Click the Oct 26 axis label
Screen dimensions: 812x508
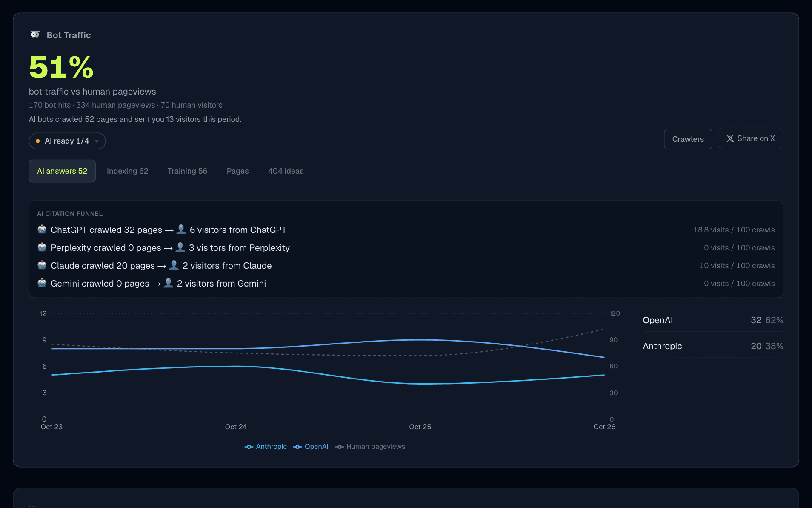(604, 427)
